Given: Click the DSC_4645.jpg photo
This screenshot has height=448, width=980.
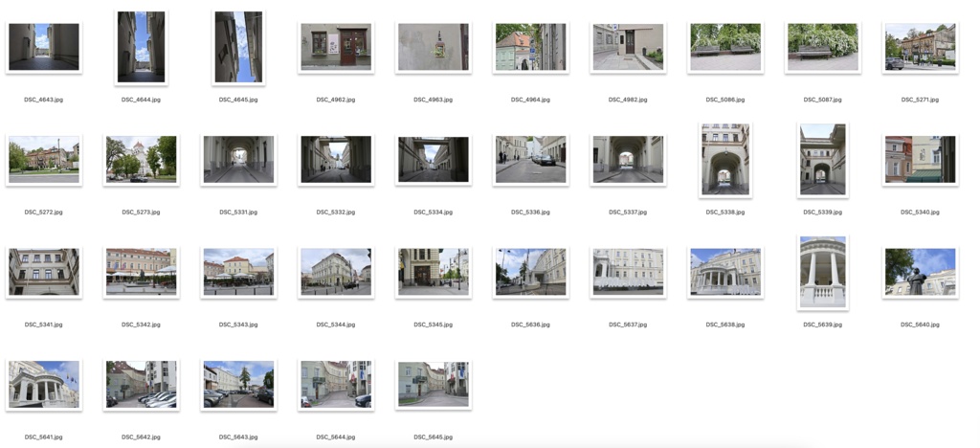Looking at the screenshot, I should (238, 47).
